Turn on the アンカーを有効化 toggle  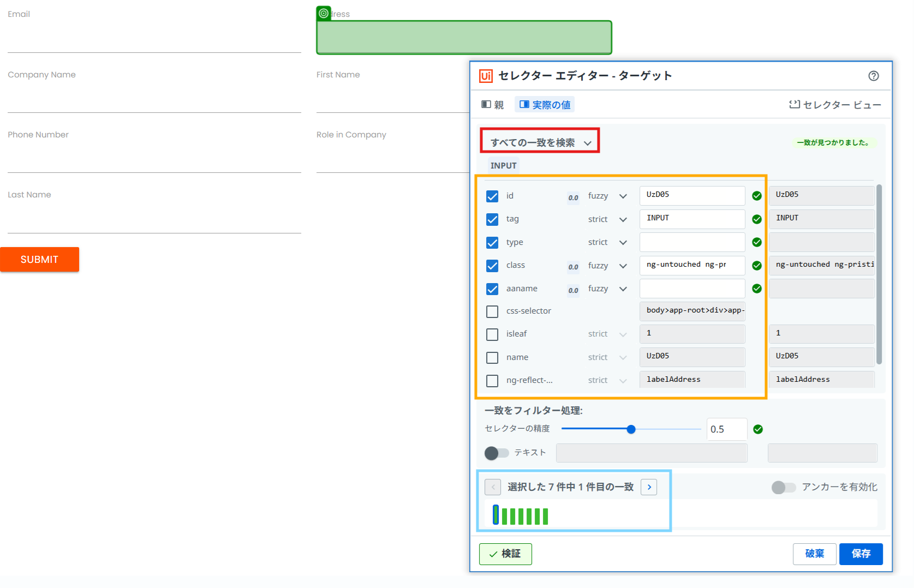(784, 487)
